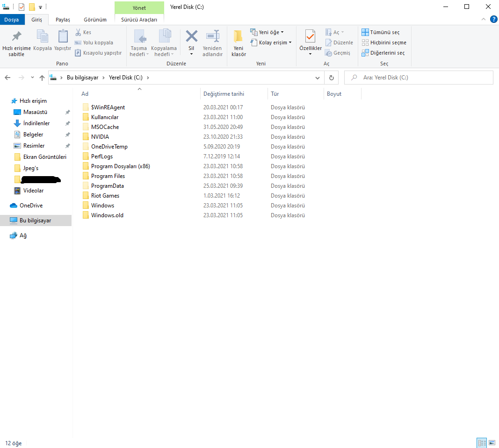
Task: Sort by the Ad column header
Action: [x=139, y=94]
